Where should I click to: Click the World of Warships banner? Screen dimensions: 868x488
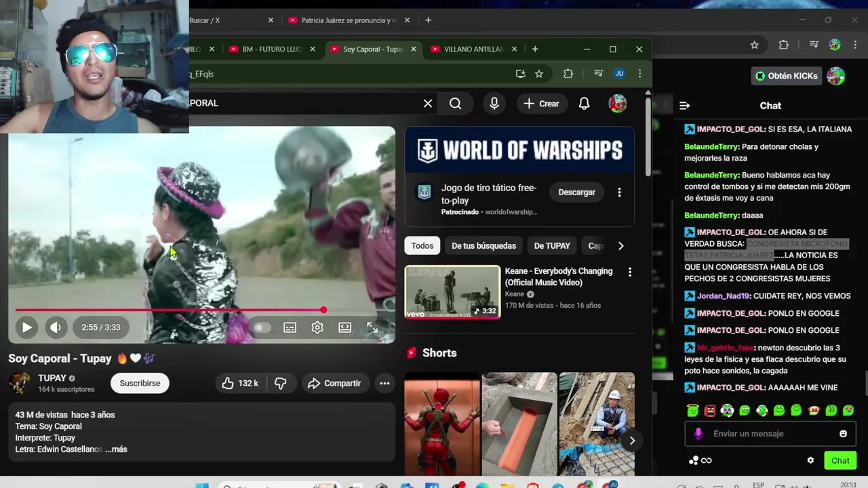click(x=519, y=150)
